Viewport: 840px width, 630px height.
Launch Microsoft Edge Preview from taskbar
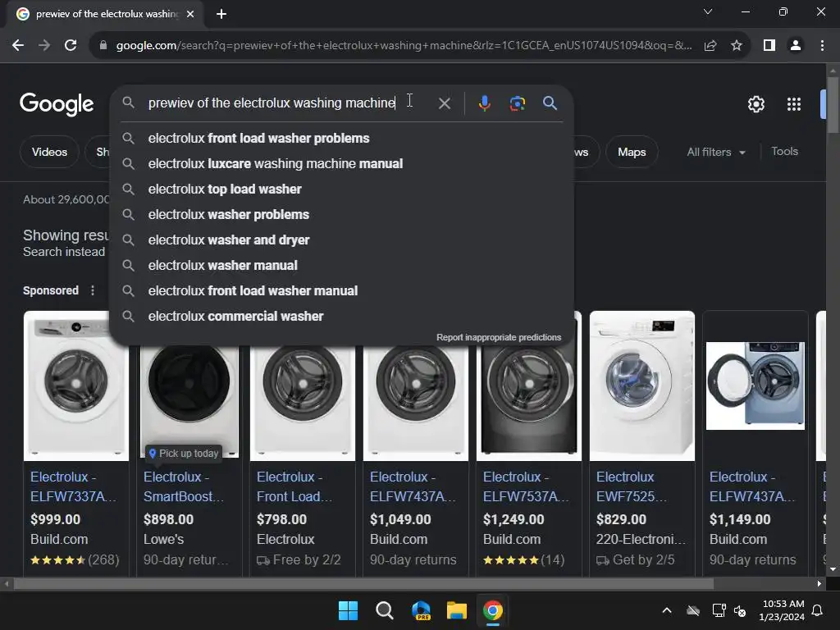[421, 610]
